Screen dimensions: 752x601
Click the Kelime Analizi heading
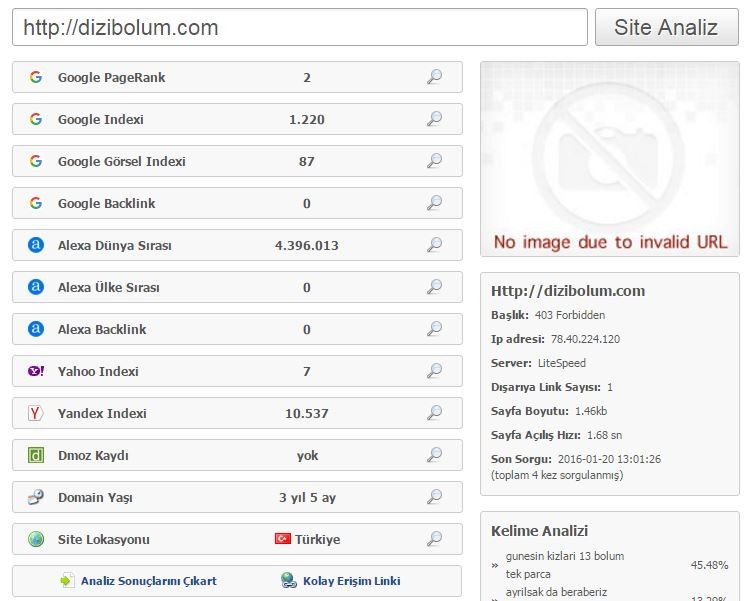click(540, 531)
